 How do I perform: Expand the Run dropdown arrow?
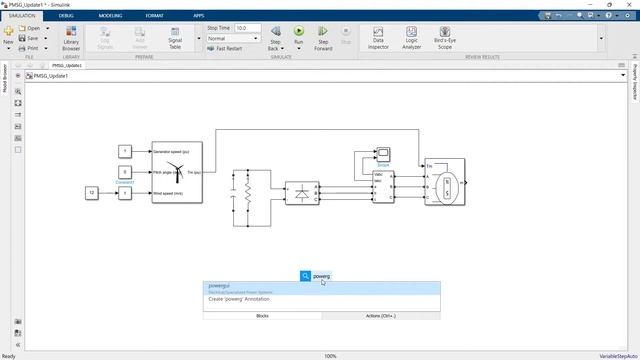(x=299, y=49)
